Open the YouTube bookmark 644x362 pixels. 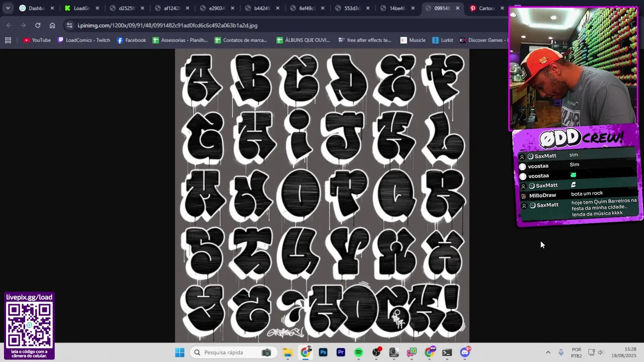(37, 40)
